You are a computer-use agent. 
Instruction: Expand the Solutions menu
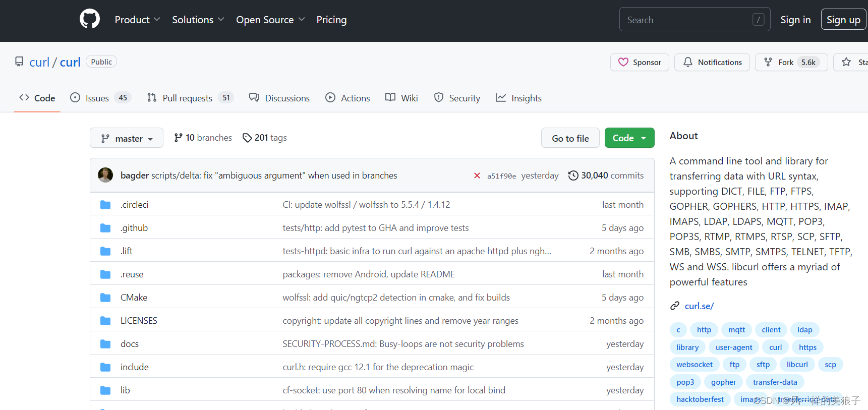tap(198, 20)
